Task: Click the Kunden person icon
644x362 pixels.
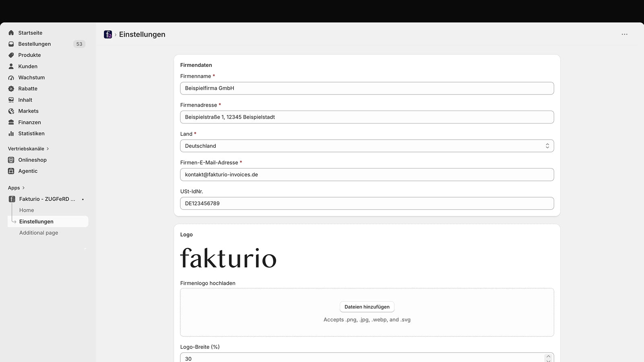Action: click(x=11, y=66)
